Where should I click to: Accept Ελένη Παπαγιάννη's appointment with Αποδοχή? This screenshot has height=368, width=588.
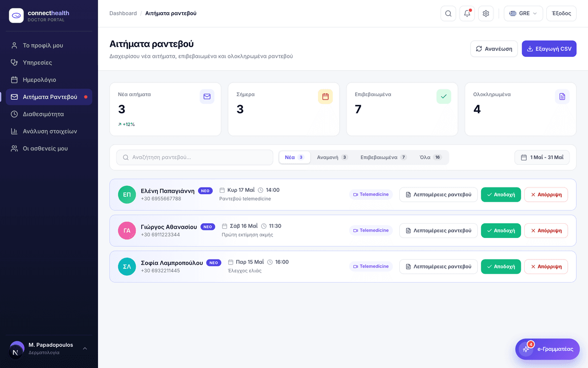[x=501, y=195]
